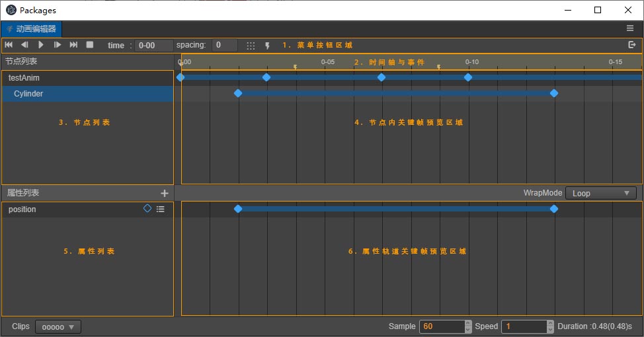Minimize the Packages window
Image resolution: width=644 pixels, height=337 pixels.
[568, 10]
